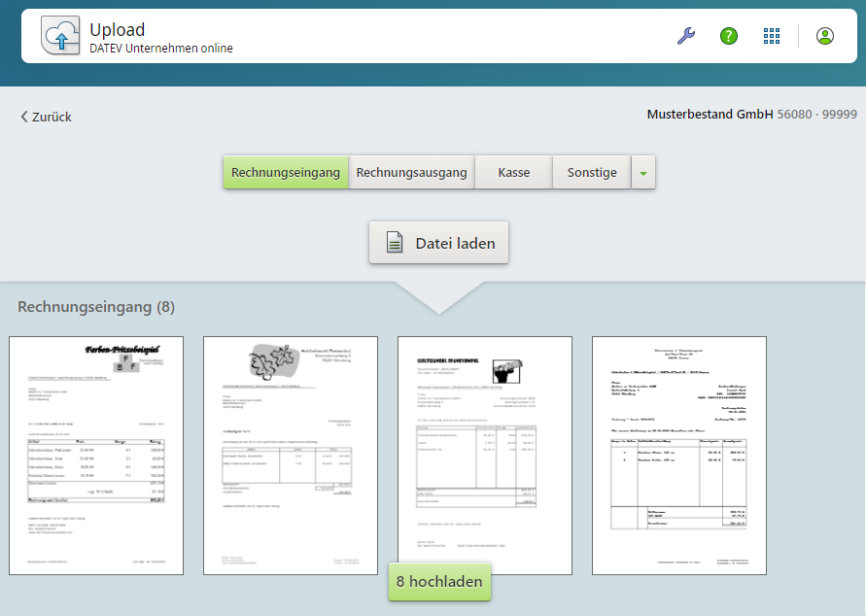Click the DATEV Upload cloud logo
The image size is (866, 616).
point(59,35)
